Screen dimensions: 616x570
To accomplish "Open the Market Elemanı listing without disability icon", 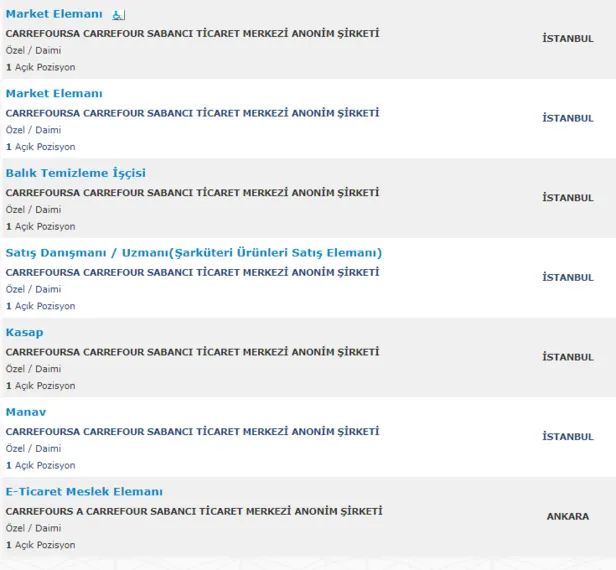I will click(x=54, y=93).
